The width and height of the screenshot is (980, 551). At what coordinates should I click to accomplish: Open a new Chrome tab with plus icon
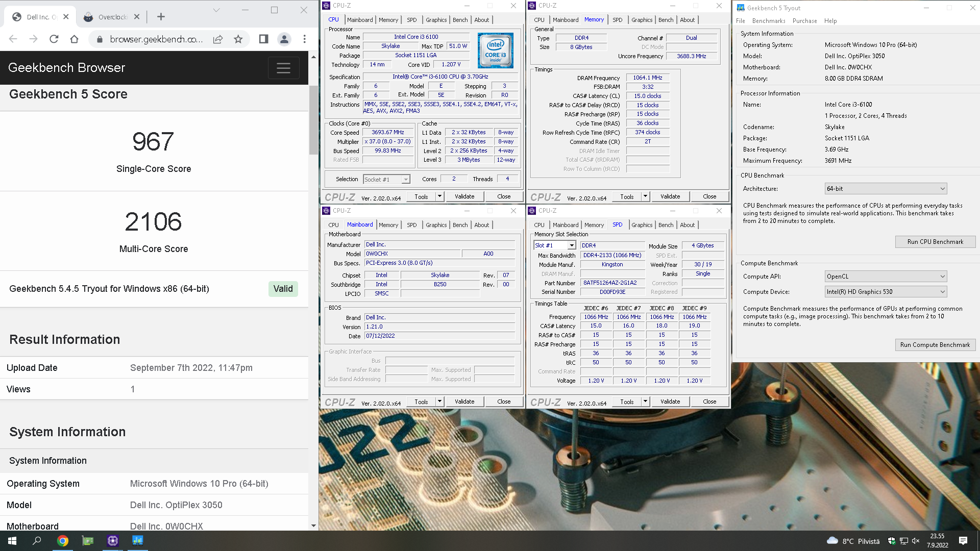161,17
